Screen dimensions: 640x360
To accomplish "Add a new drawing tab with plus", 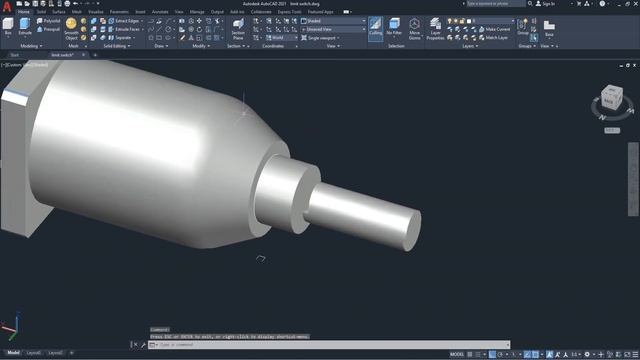I will [x=95, y=55].
